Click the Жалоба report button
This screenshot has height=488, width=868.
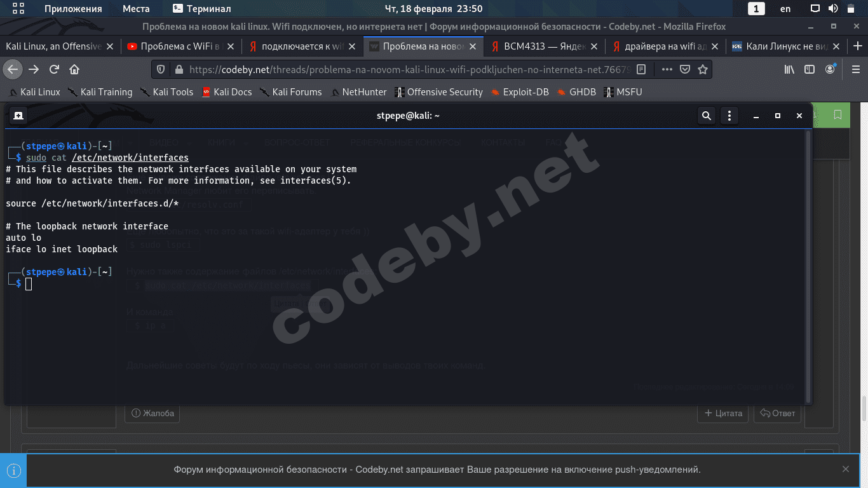[x=153, y=413]
